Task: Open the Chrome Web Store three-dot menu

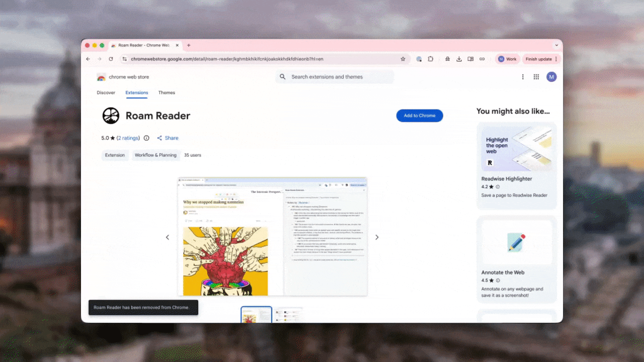Action: pyautogui.click(x=523, y=77)
